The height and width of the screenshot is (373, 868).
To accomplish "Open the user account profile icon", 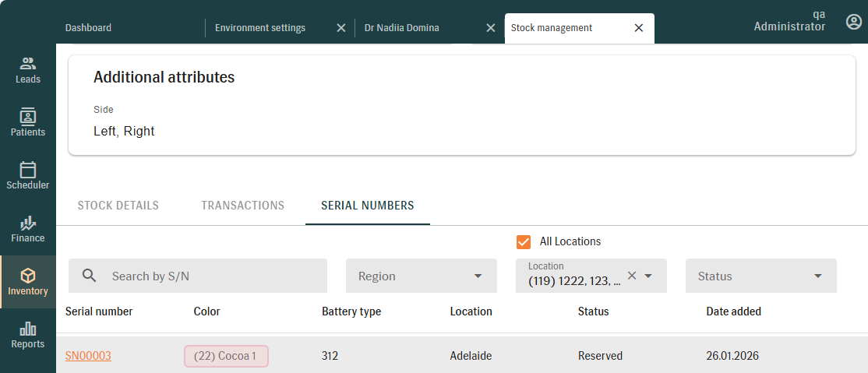I will click(854, 22).
